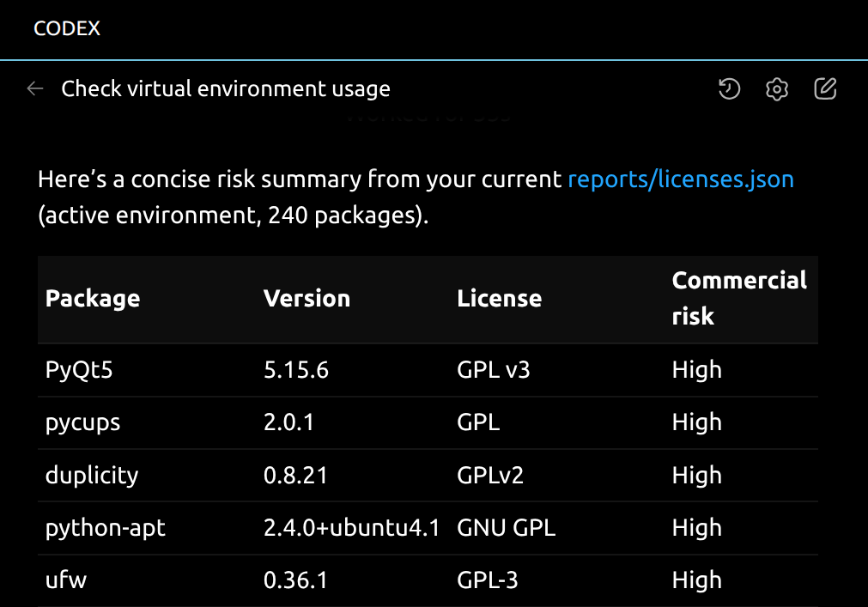Image resolution: width=868 pixels, height=607 pixels.
Task: Open the settings gear icon
Action: [x=777, y=88]
